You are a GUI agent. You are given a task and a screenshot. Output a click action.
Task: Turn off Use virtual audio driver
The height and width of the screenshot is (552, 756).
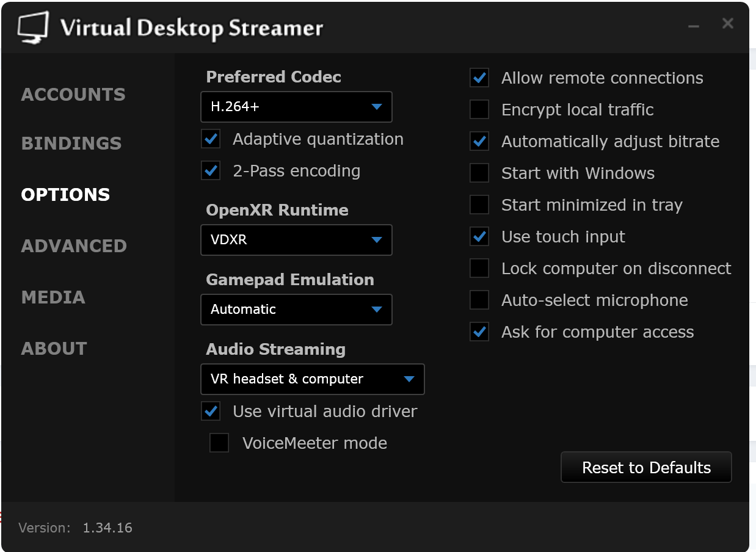[211, 412]
